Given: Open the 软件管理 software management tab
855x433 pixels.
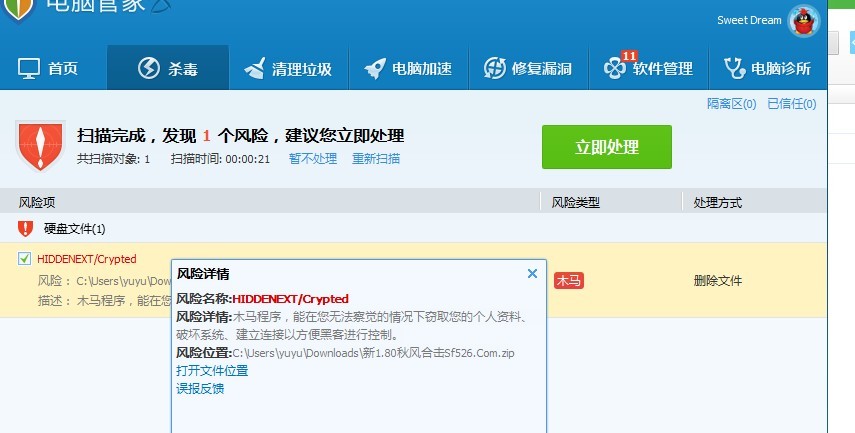Looking at the screenshot, I should 648,69.
